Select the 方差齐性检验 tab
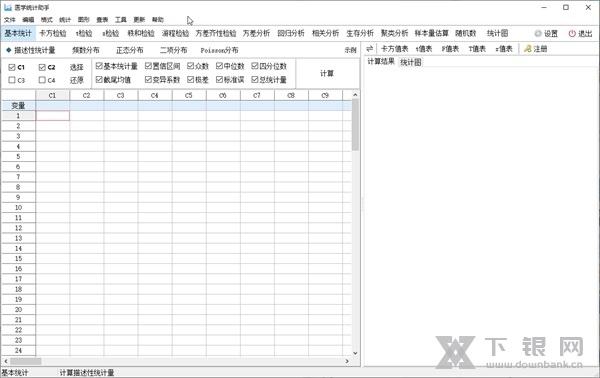The image size is (600, 378). tap(216, 33)
